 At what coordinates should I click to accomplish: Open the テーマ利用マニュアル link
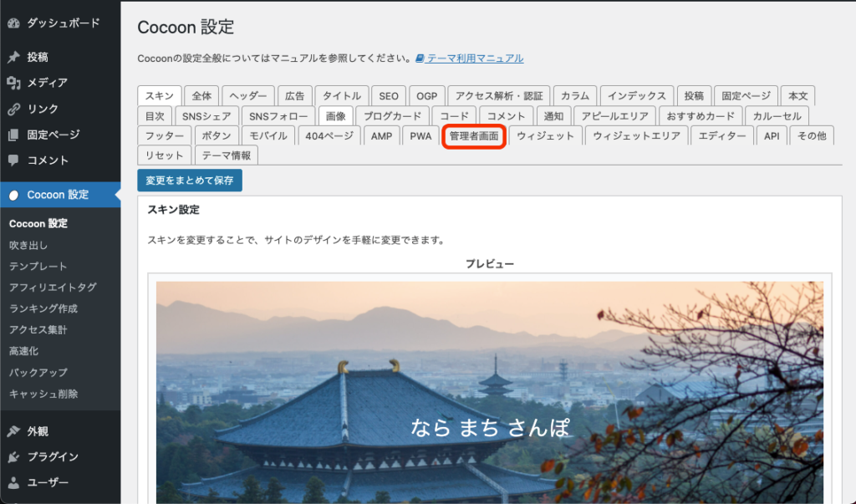coord(475,59)
